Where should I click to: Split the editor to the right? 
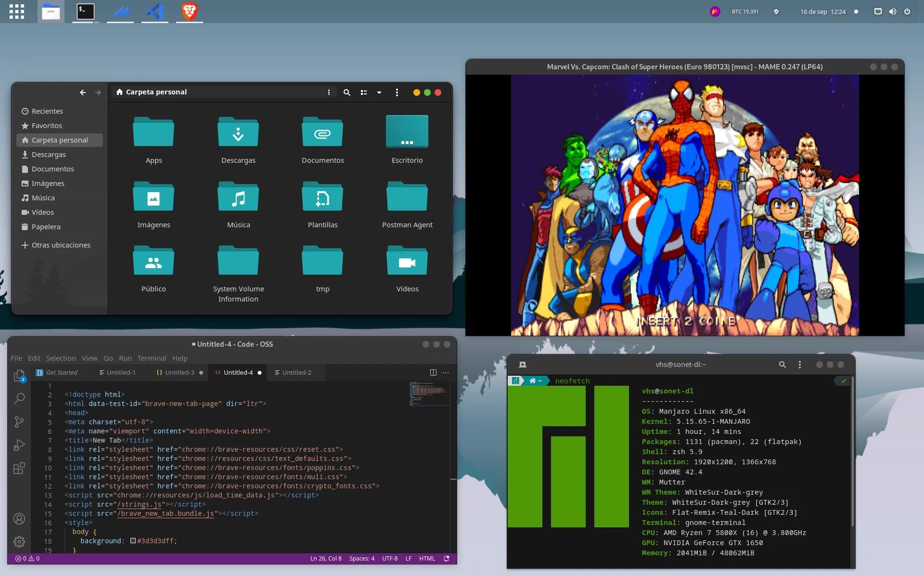[x=433, y=373]
